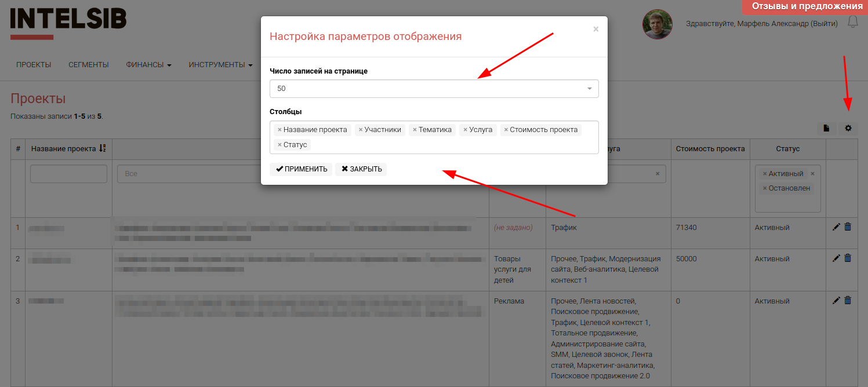Expand the Финансы menu dropdown
This screenshot has width=868, height=387.
(x=148, y=65)
